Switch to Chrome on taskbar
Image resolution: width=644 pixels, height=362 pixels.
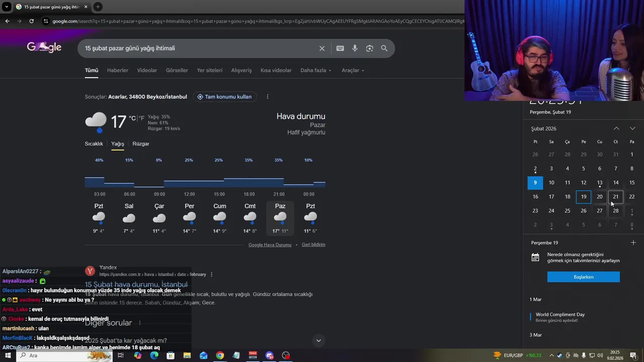pos(220,355)
